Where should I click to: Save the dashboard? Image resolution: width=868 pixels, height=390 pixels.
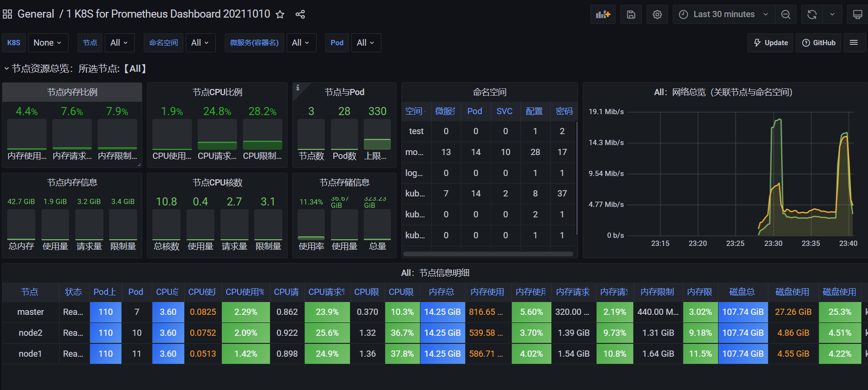(x=631, y=14)
